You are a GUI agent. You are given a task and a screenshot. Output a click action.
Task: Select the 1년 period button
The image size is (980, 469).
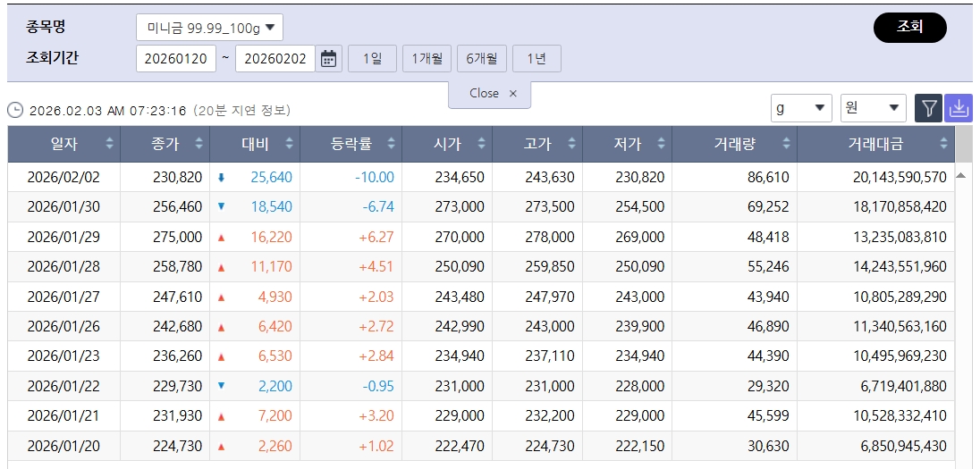click(x=536, y=59)
